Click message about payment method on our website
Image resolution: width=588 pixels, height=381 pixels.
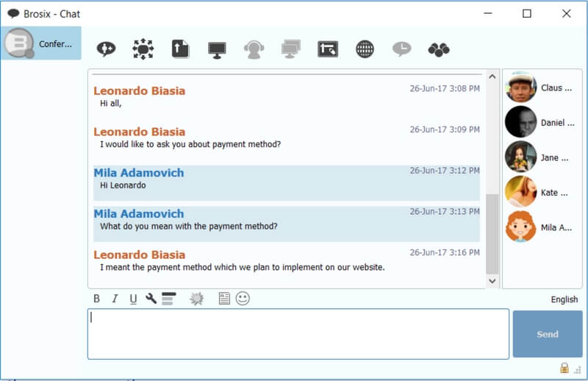tap(243, 267)
